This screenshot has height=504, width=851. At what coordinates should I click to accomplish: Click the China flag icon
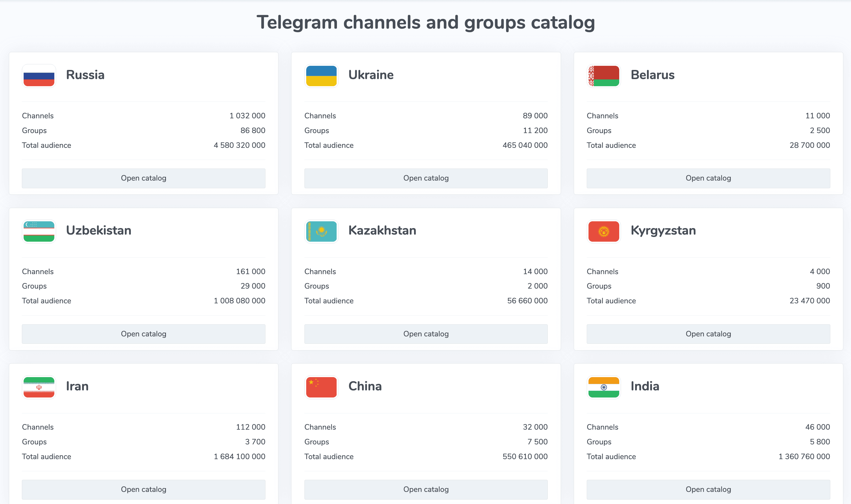321,387
